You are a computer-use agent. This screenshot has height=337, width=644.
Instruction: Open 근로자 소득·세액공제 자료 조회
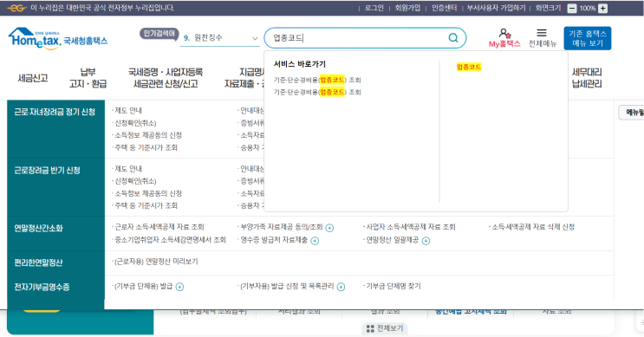pyautogui.click(x=159, y=227)
